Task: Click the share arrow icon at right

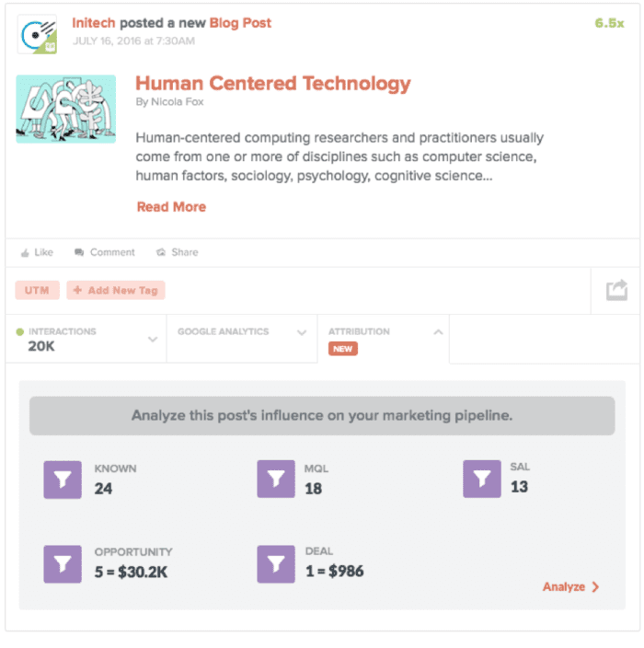Action: pyautogui.click(x=616, y=291)
